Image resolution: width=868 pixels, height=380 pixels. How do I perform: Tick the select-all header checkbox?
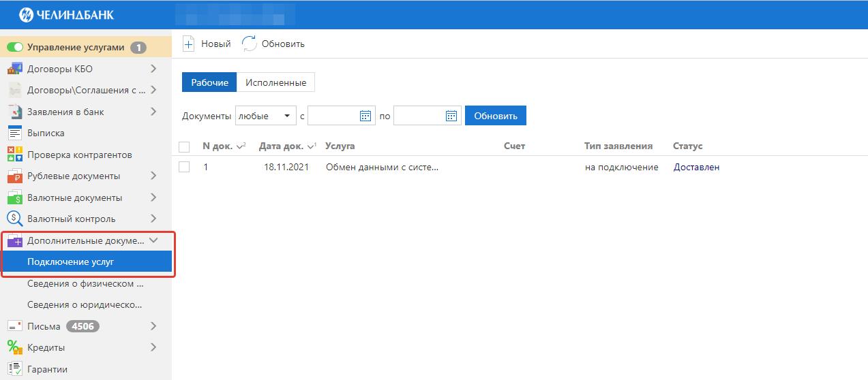click(184, 146)
